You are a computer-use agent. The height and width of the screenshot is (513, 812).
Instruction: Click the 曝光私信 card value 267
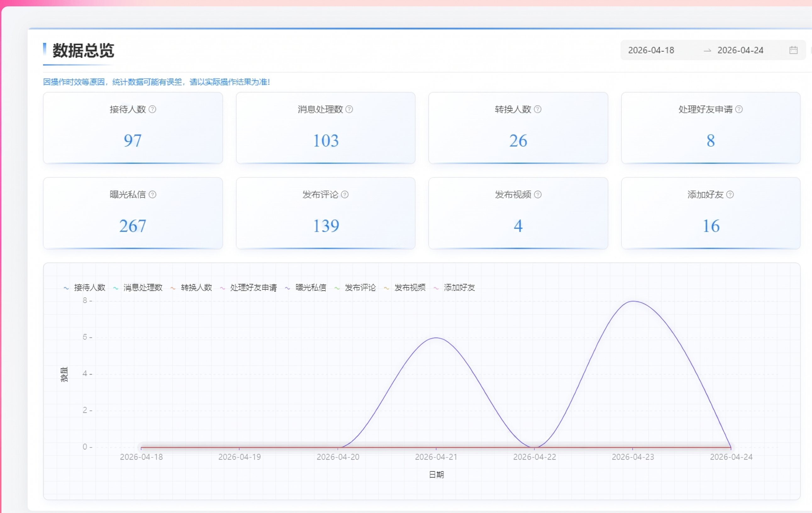click(132, 226)
